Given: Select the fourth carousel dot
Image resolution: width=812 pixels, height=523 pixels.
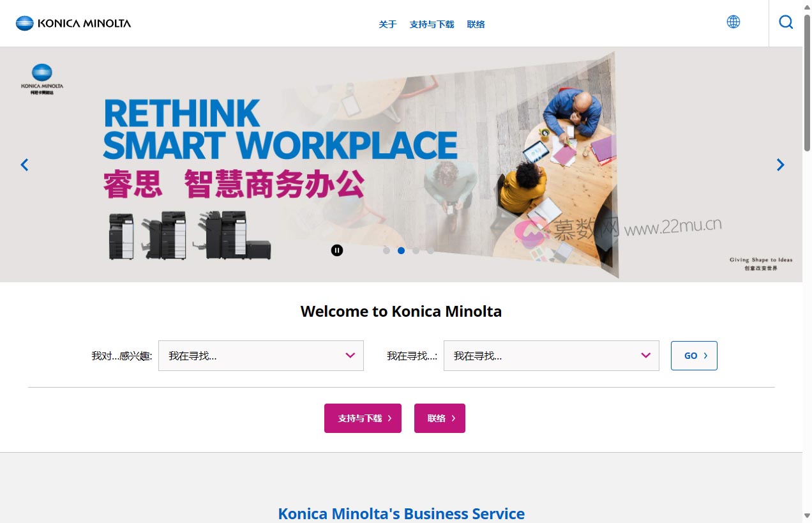Looking at the screenshot, I should coord(430,250).
